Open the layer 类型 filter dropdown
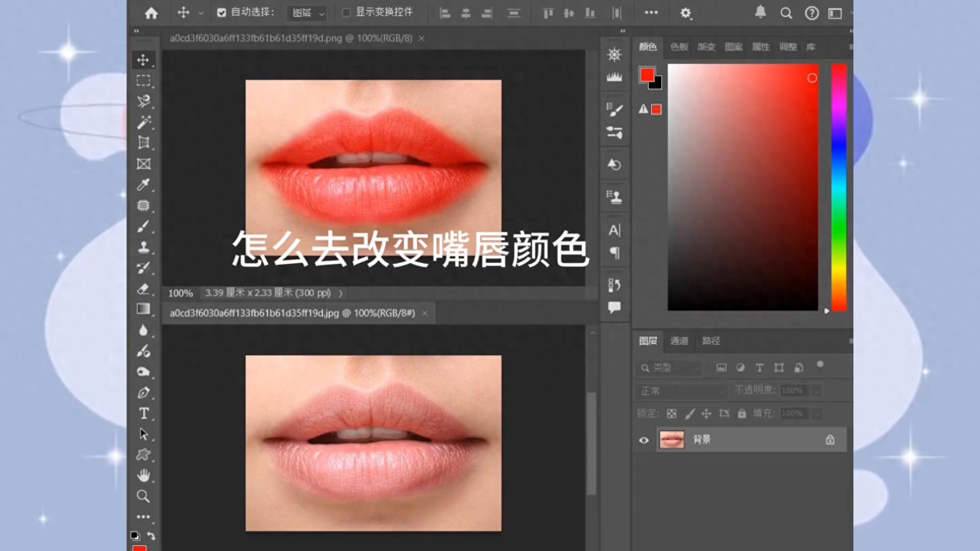Image resolution: width=980 pixels, height=551 pixels. 670,368
